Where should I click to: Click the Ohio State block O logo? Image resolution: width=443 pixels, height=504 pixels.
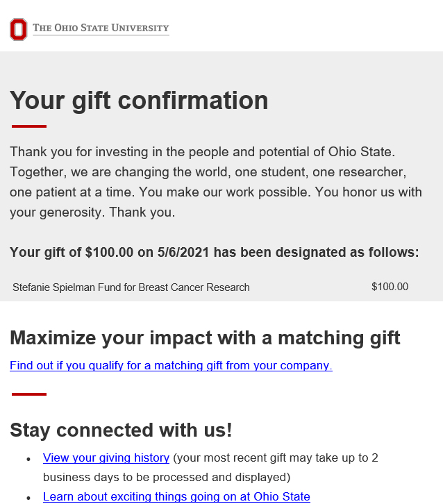(x=18, y=29)
